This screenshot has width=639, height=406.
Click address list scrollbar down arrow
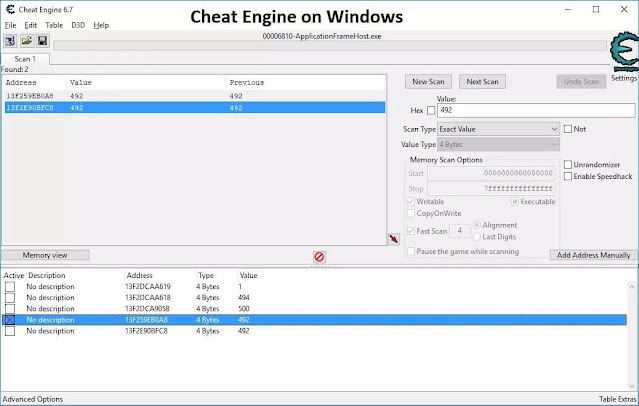pyautogui.click(x=632, y=386)
